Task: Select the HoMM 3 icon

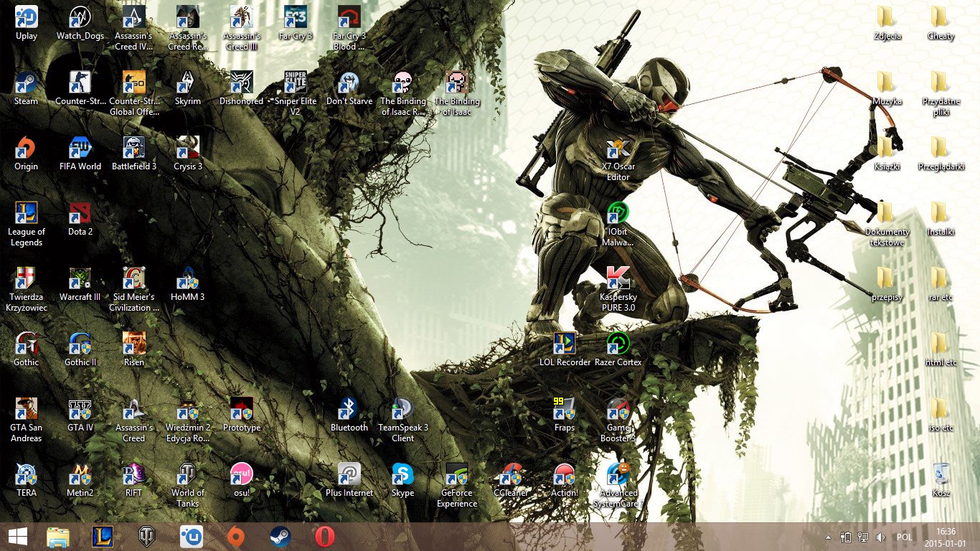Action: [x=188, y=284]
